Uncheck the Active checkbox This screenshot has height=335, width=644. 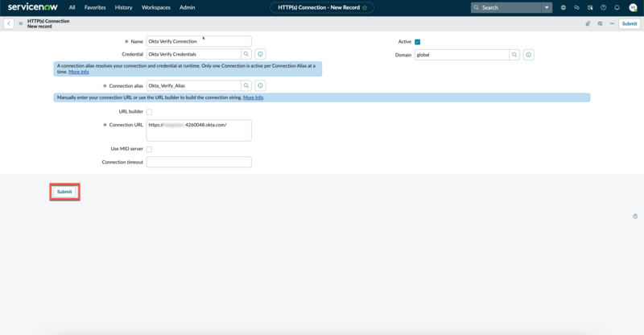(417, 42)
